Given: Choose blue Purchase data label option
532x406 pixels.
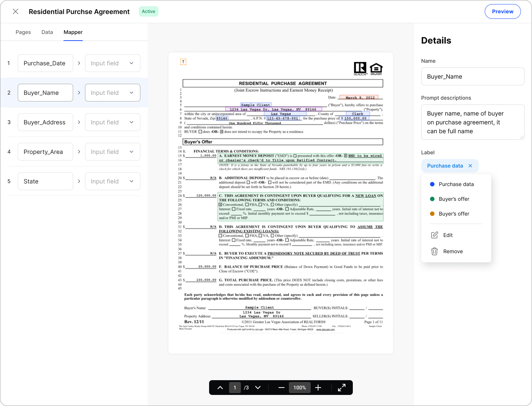Looking at the screenshot, I should pos(456,184).
